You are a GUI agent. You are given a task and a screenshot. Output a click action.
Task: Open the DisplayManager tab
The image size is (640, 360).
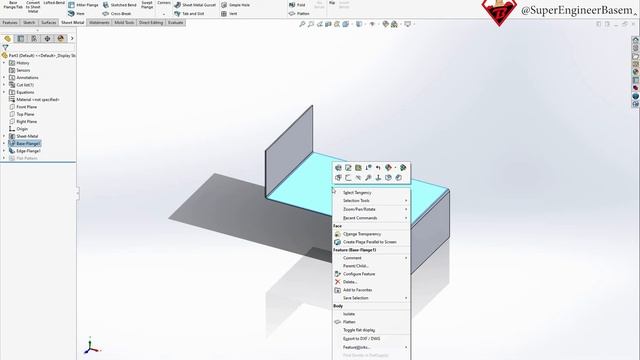coord(61,38)
